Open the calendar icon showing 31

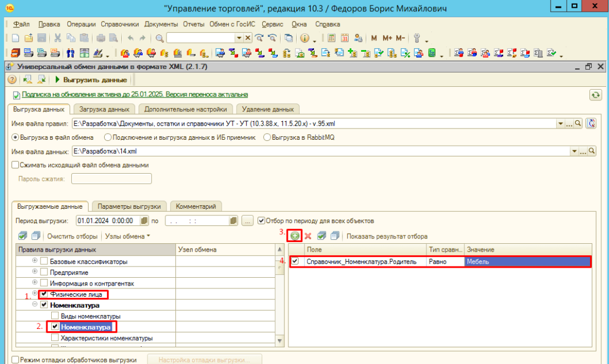tap(344, 38)
